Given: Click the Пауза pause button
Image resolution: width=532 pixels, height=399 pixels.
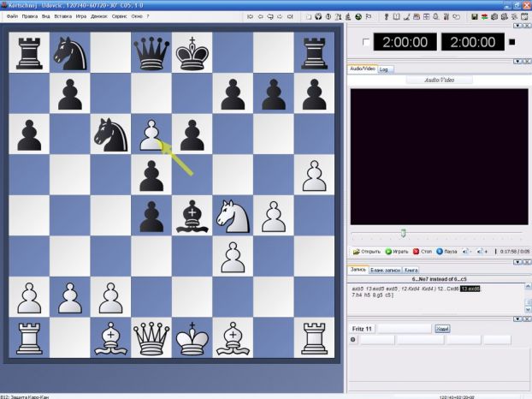Looking at the screenshot, I should (x=446, y=252).
